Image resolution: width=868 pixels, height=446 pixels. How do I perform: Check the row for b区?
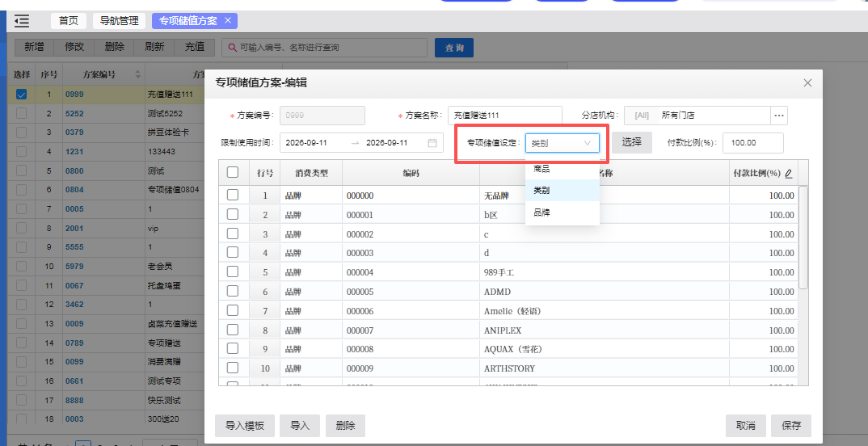(233, 214)
